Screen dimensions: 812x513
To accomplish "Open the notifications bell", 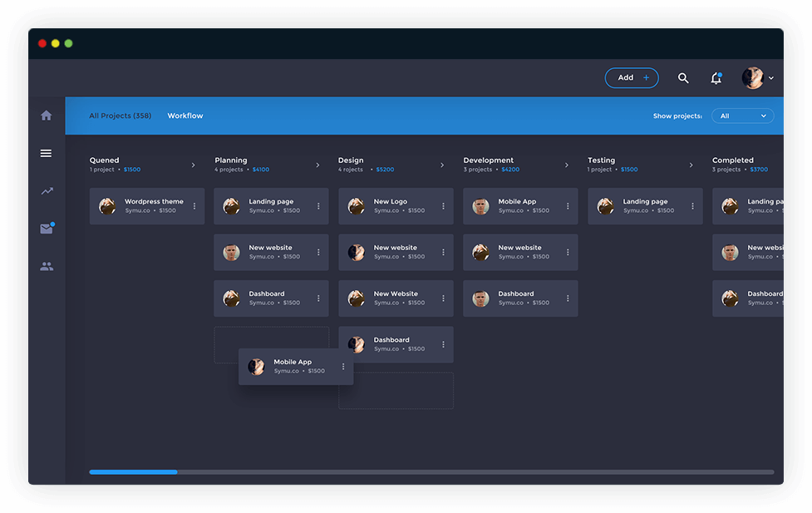I will tap(716, 78).
